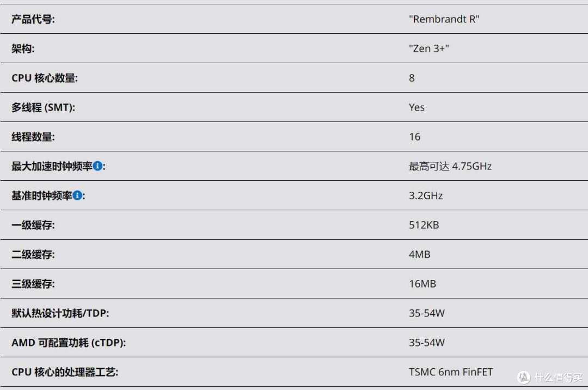The height and width of the screenshot is (390, 588).
Task: Select the 最高可达 4.75GHz text
Action: click(x=450, y=166)
